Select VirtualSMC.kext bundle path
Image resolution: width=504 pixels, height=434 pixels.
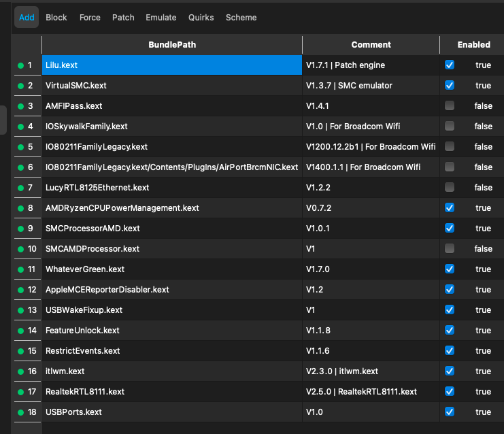[x=172, y=86]
